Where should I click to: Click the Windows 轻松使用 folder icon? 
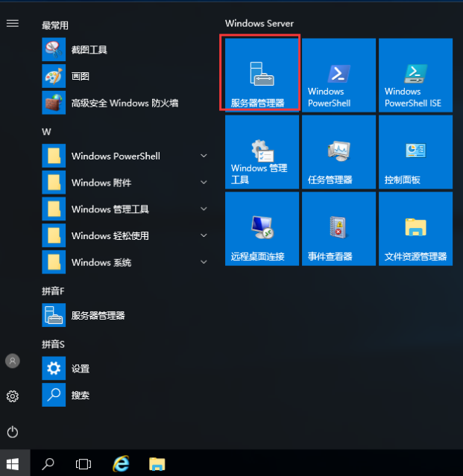[x=54, y=235]
